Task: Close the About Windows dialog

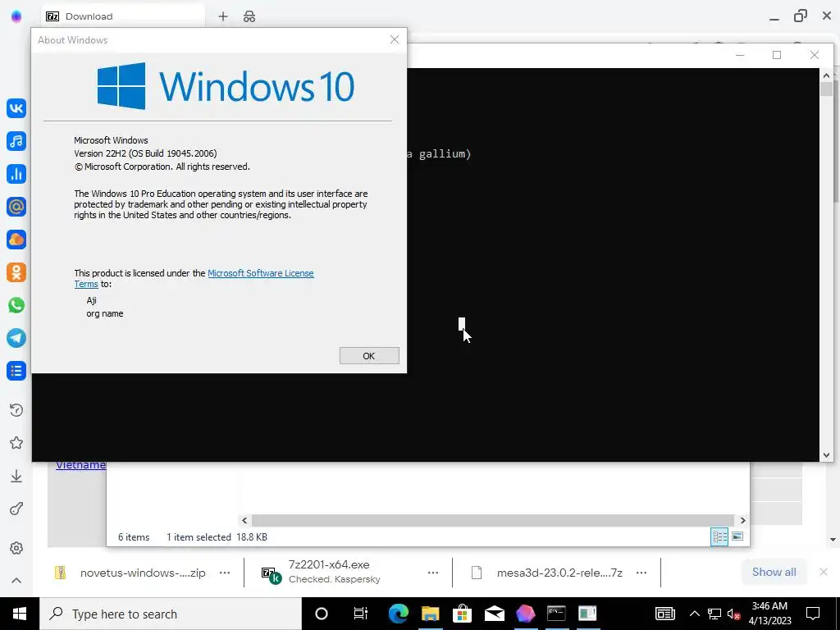Action: click(x=395, y=39)
